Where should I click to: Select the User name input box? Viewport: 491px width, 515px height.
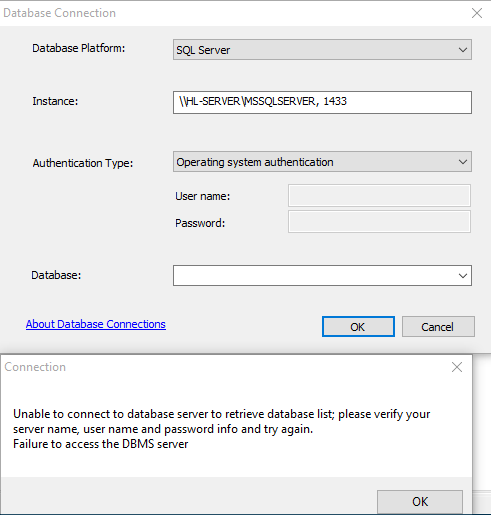[x=379, y=196]
